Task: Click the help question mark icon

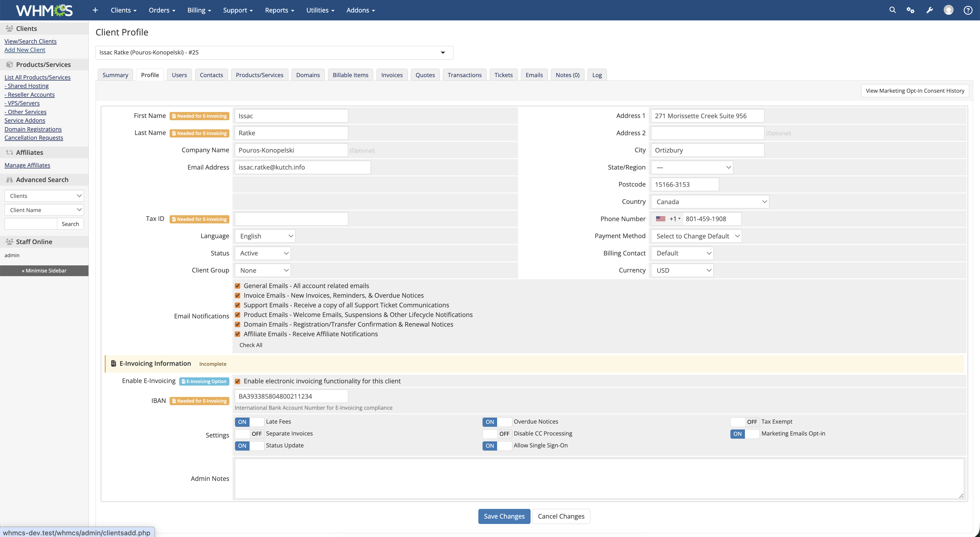Action: click(x=968, y=10)
